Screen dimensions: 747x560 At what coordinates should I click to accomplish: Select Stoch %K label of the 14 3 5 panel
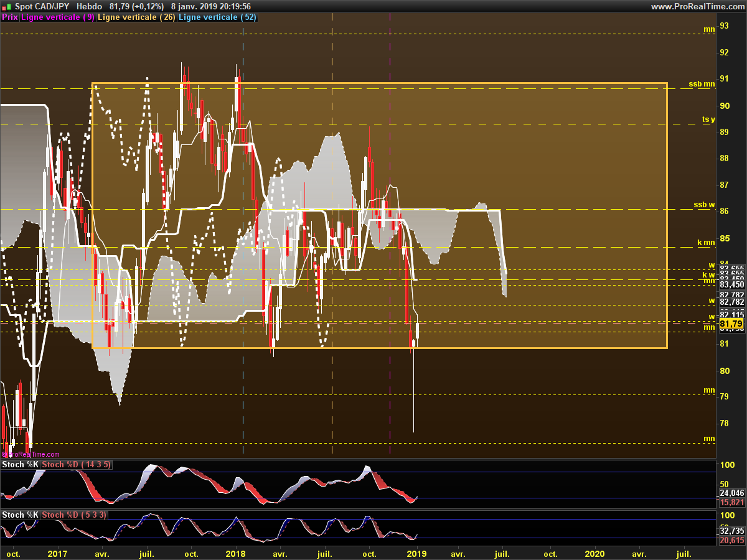[21, 465]
